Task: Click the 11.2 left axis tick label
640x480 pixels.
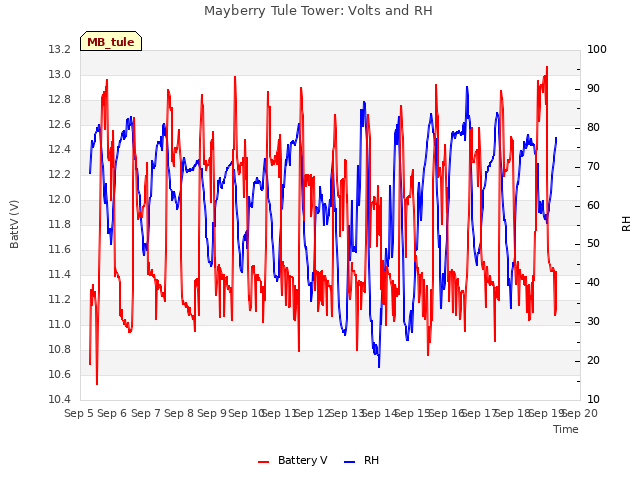Action: tap(60, 299)
